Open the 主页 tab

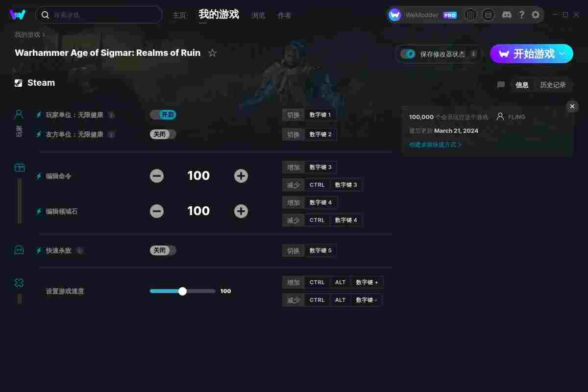click(x=179, y=15)
